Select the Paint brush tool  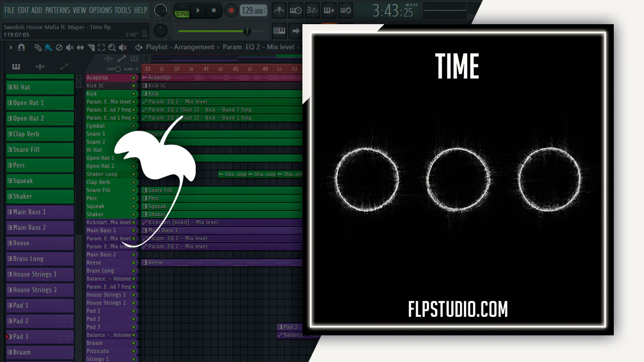pos(48,47)
